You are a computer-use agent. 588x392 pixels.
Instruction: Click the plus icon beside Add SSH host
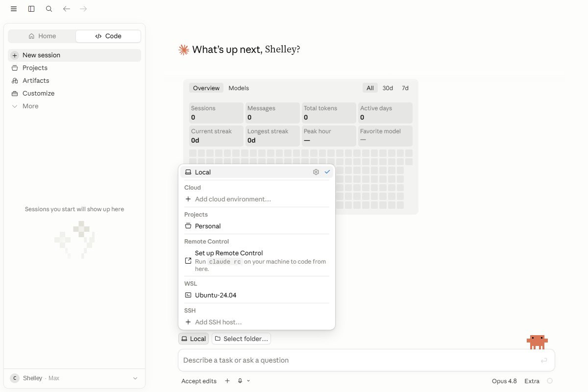188,322
